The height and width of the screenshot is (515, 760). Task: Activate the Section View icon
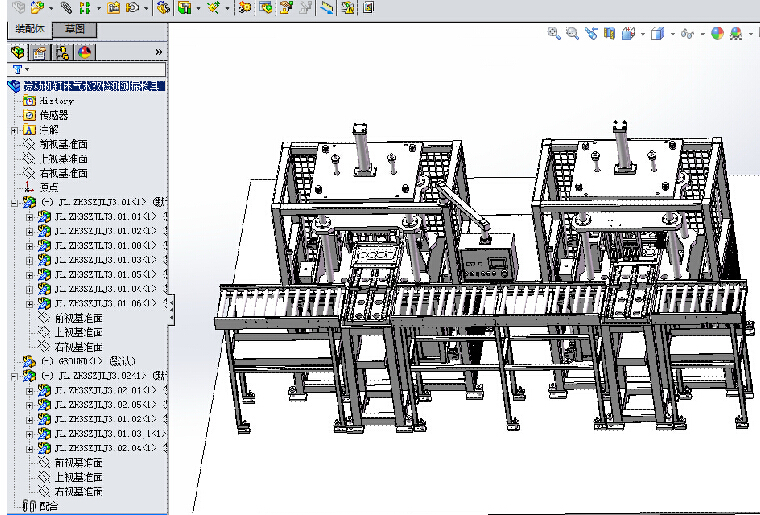coord(609,33)
